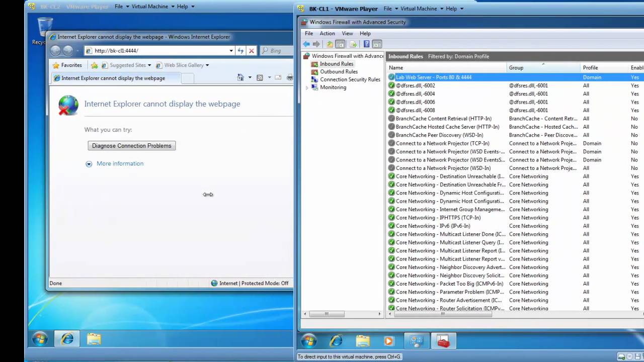Click Start orb on BK-CL1 taskbar

308,341
